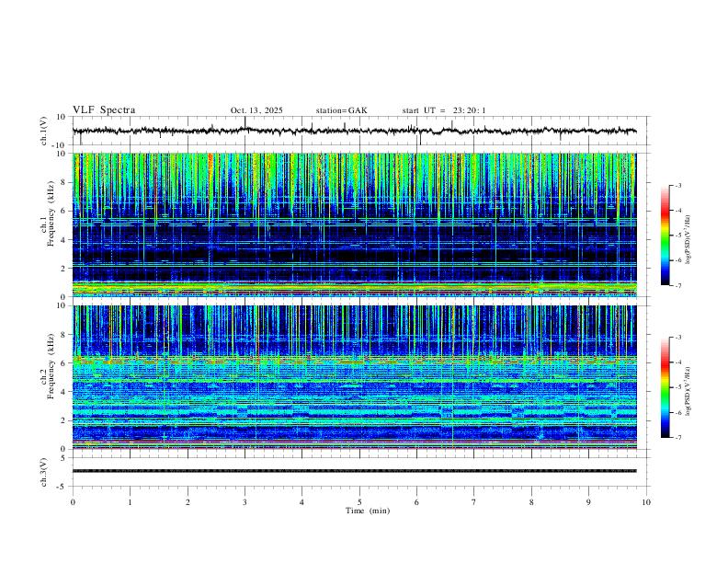Click the ch.2 colorbar log(PSD) label

click(688, 391)
